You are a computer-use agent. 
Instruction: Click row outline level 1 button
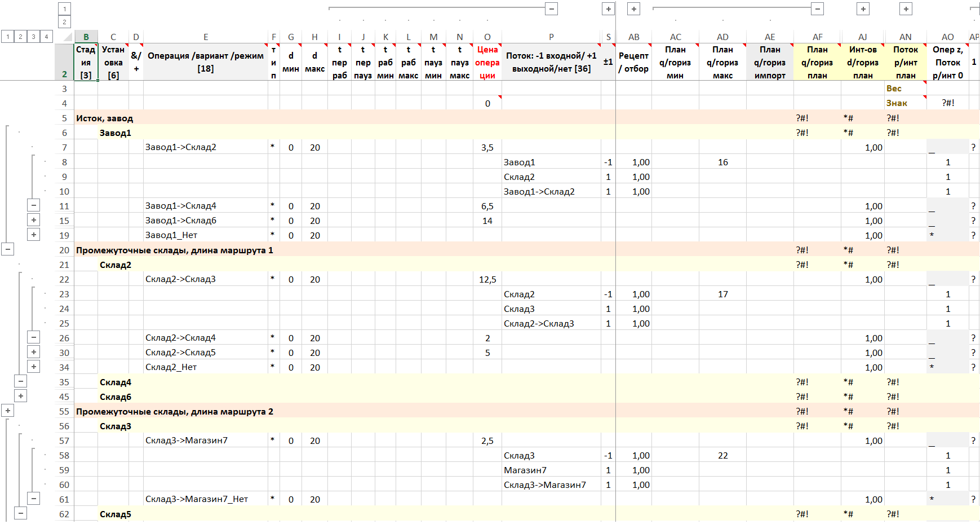point(8,37)
